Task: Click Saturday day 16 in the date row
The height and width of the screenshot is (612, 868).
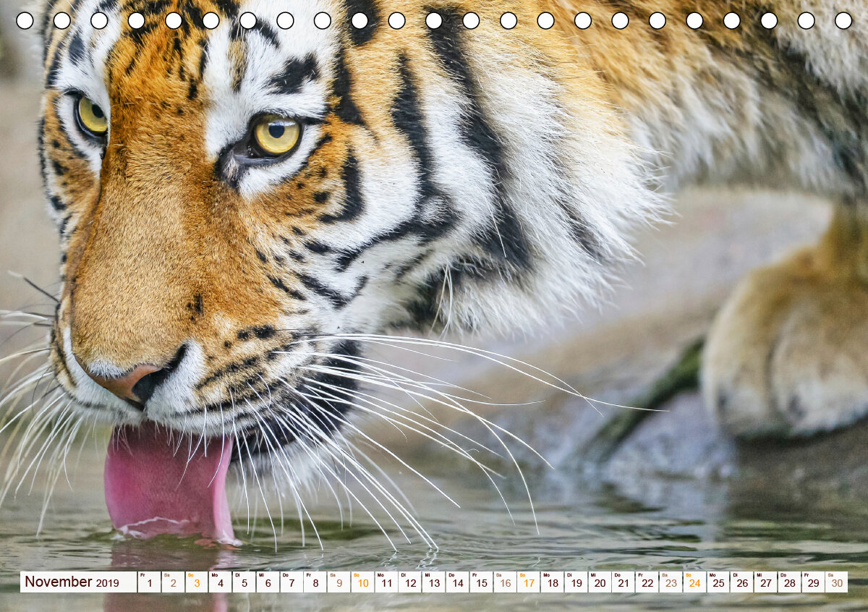Action: [x=505, y=582]
